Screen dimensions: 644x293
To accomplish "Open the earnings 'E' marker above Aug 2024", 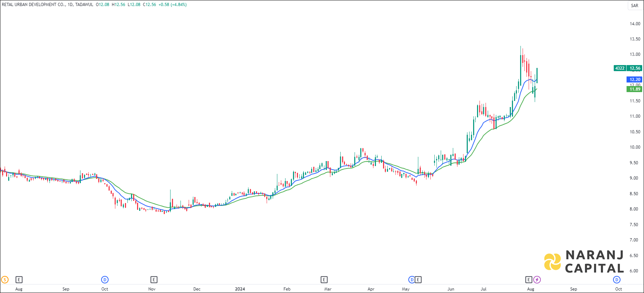I will (x=529, y=280).
